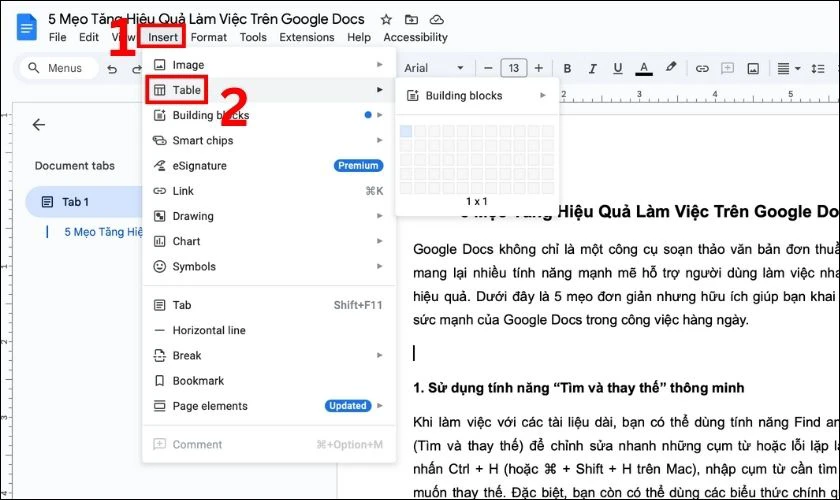Select the Table menu entry

point(269,90)
